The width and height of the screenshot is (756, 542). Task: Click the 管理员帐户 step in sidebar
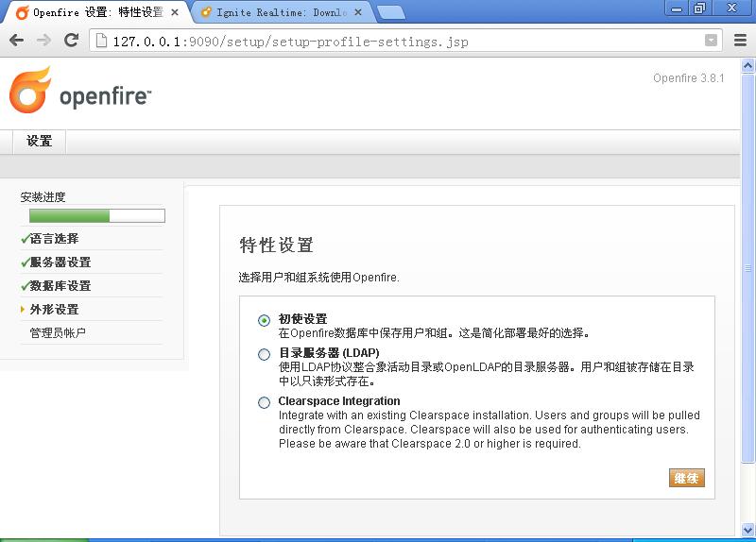click(58, 333)
